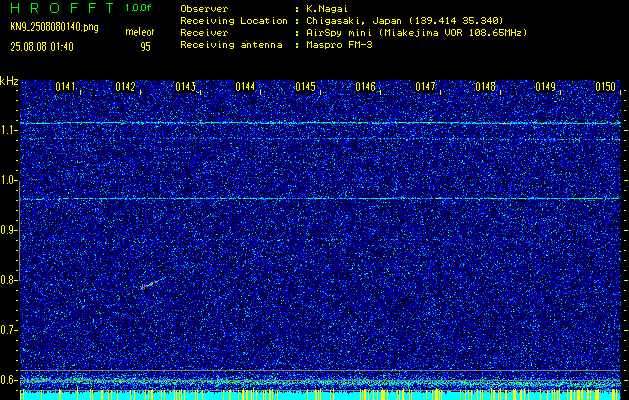The height and width of the screenshot is (400, 629).
Task: Click the 0.9 frequency axis label
Action: click(9, 230)
